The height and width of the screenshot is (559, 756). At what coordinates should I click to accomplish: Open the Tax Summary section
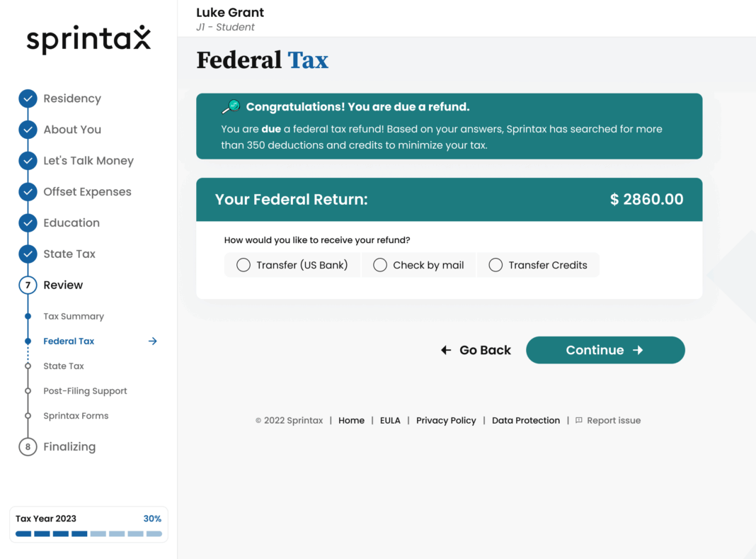point(73,316)
